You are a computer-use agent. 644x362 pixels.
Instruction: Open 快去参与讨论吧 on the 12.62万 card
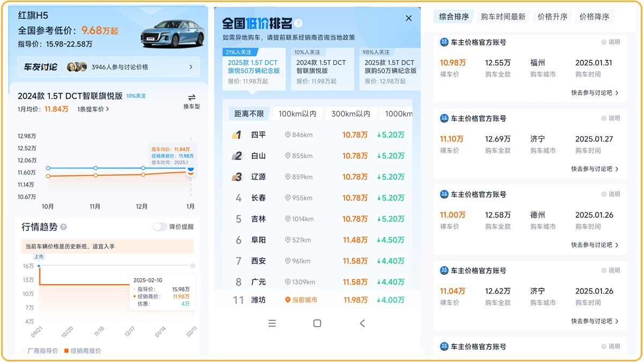(x=595, y=321)
